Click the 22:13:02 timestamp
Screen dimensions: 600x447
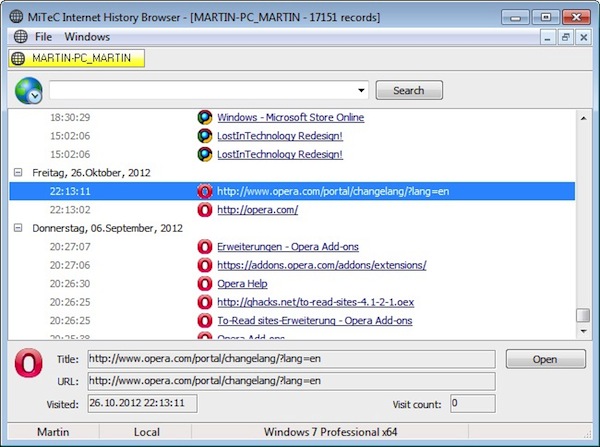(70, 210)
